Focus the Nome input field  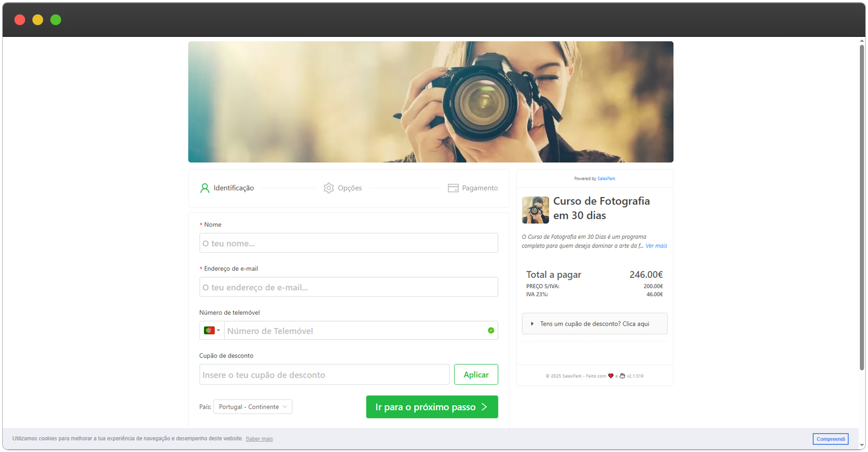pyautogui.click(x=348, y=243)
